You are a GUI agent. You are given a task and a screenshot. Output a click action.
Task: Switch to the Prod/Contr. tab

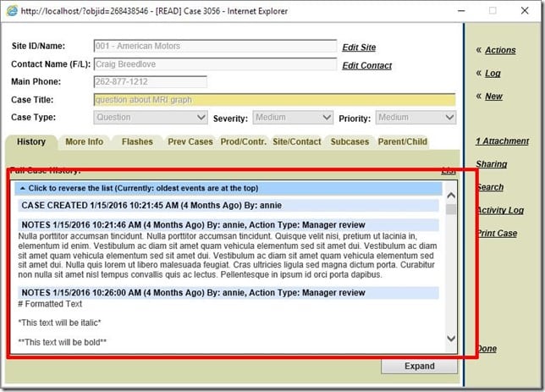(244, 142)
